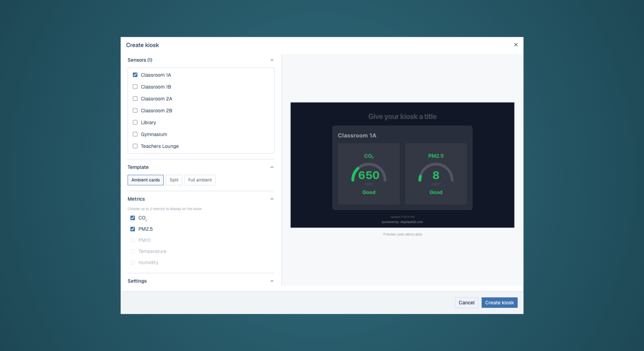Click the Cancel button
Viewport: 644px width, 351px height.
tap(466, 302)
